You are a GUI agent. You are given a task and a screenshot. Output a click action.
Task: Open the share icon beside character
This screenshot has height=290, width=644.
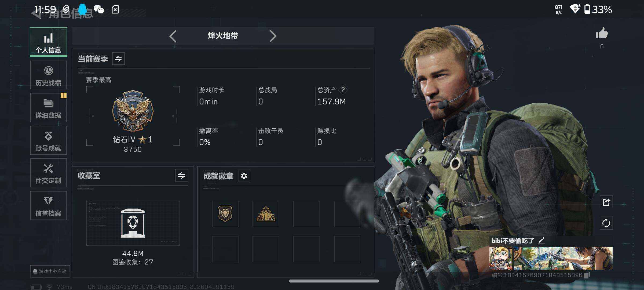click(606, 202)
